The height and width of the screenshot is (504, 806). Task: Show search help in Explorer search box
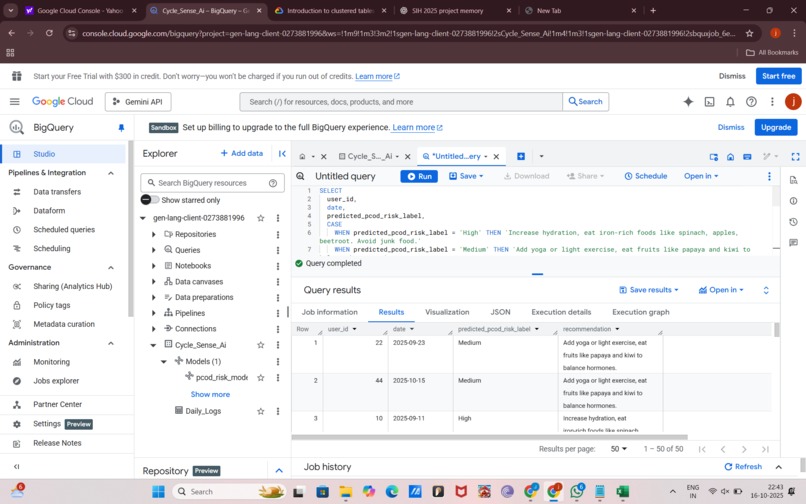point(273,183)
